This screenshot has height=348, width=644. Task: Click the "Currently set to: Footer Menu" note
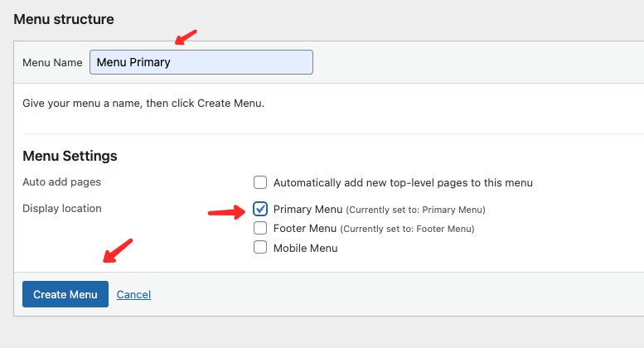[x=407, y=229]
